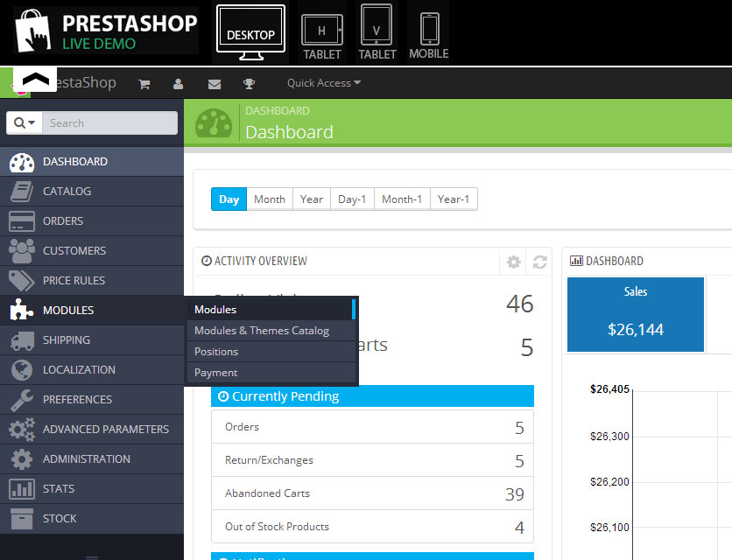
Task: Click the visitors count 46
Action: [x=519, y=304]
